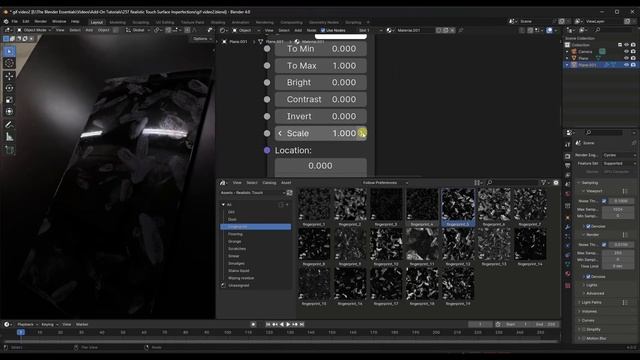Image resolution: width=640 pixels, height=360 pixels.
Task: Switch to the Layout workspace tab
Action: point(97,22)
